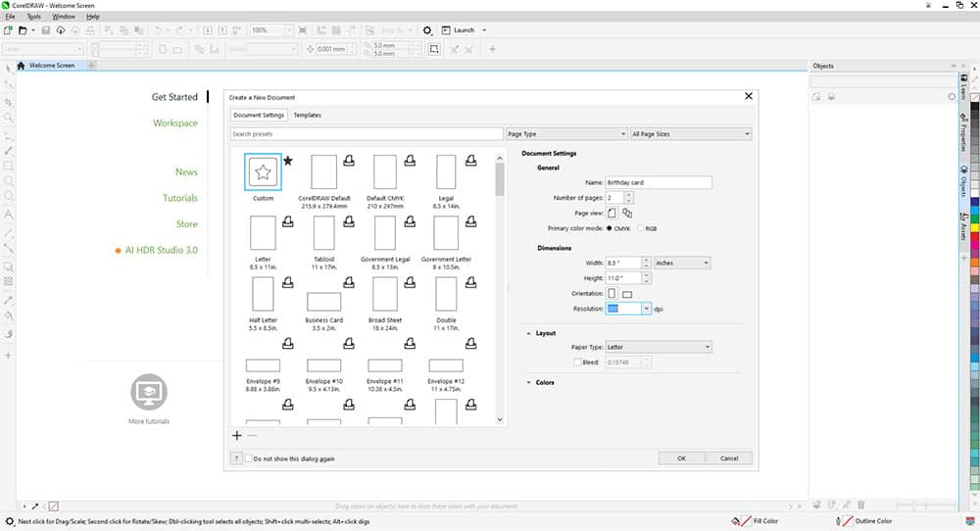Click the plus icon at property bar end
The height and width of the screenshot is (531, 980).
(493, 49)
